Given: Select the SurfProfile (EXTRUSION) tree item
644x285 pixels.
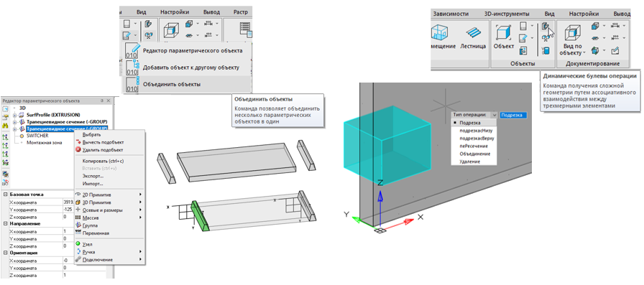Looking at the screenshot, I should click(53, 115).
